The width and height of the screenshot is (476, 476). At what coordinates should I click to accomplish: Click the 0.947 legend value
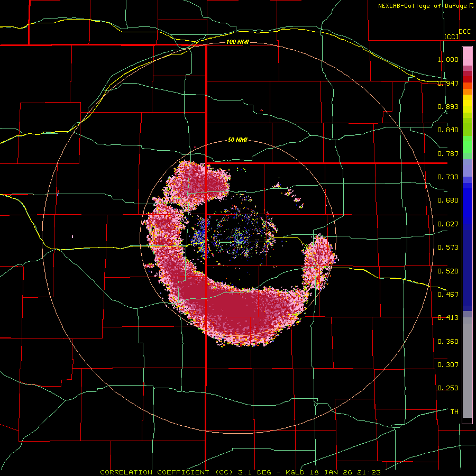pyautogui.click(x=448, y=83)
